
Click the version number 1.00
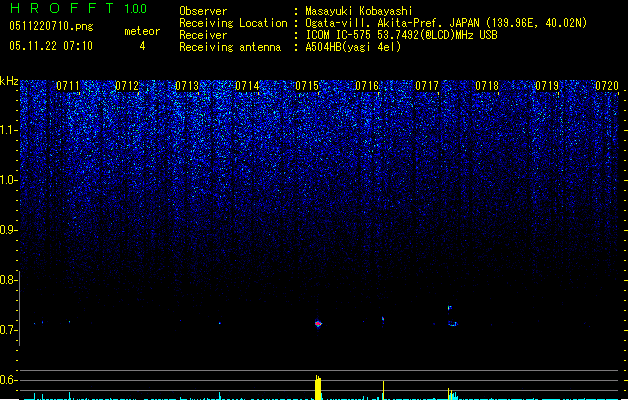136,9
